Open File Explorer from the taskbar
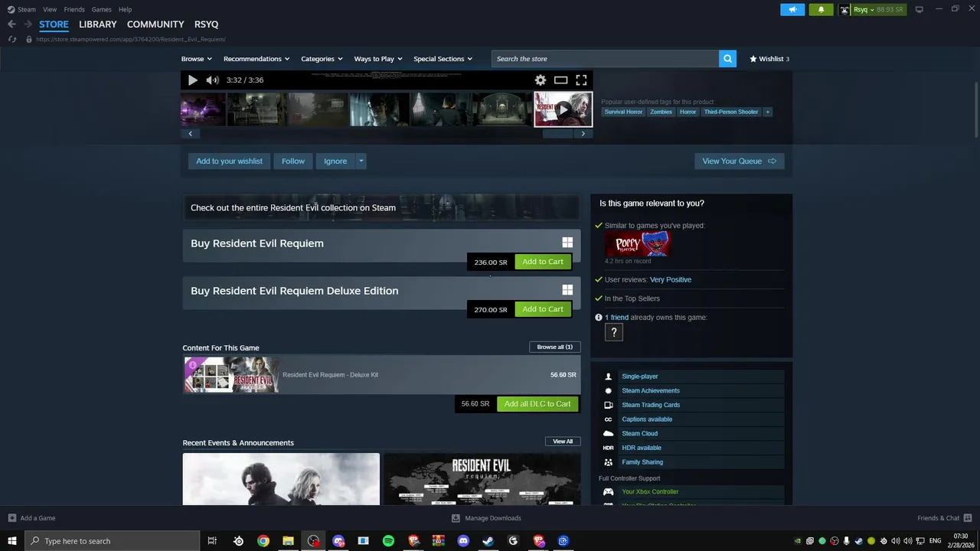 coord(288,541)
